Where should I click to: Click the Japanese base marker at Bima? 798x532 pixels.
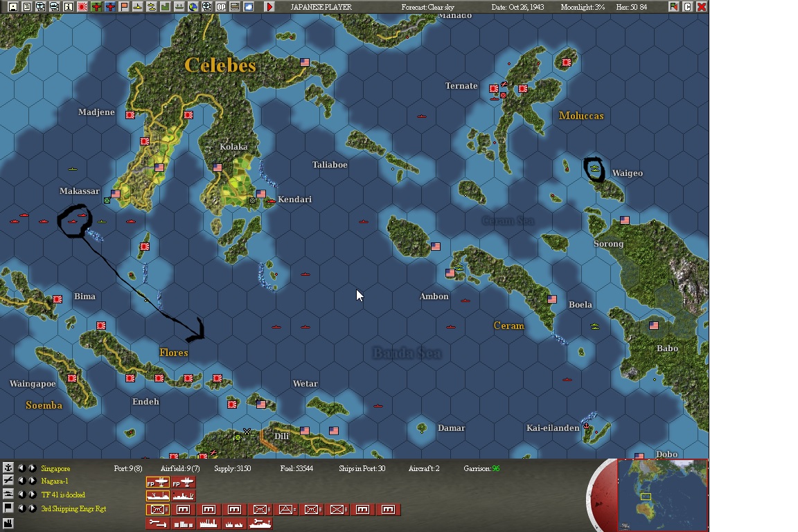pyautogui.click(x=57, y=299)
